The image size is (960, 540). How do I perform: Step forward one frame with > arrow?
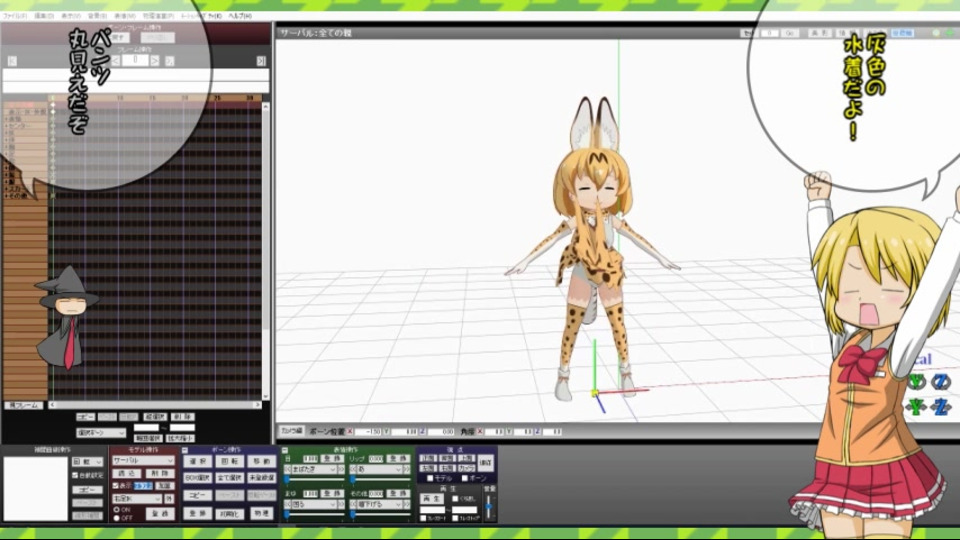tap(155, 61)
